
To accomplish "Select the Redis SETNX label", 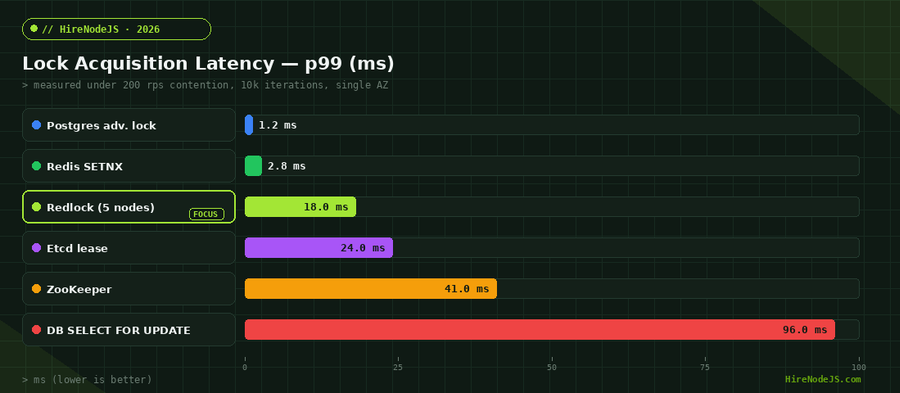I will [x=84, y=166].
